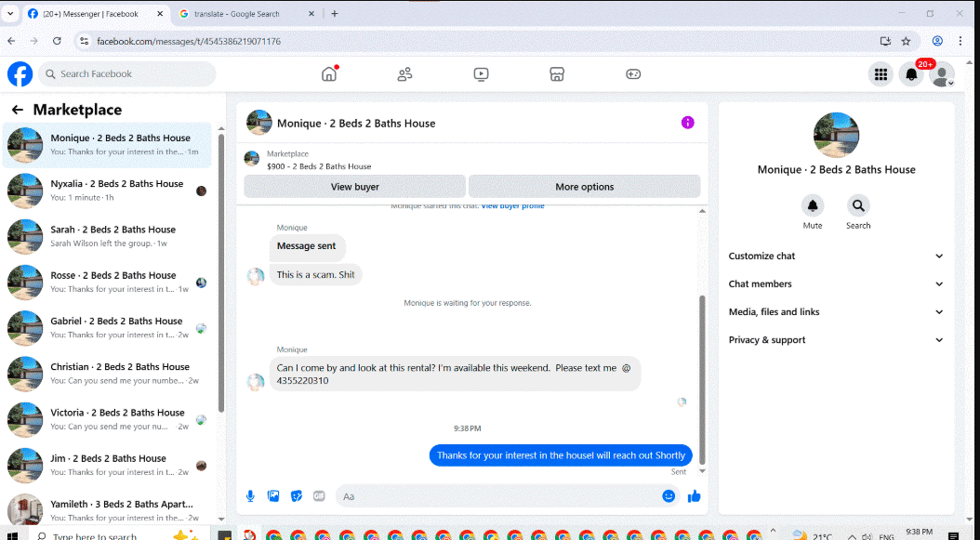Open the weather widget showing 21°C
Viewport: 980px width, 540px height.
813,535
